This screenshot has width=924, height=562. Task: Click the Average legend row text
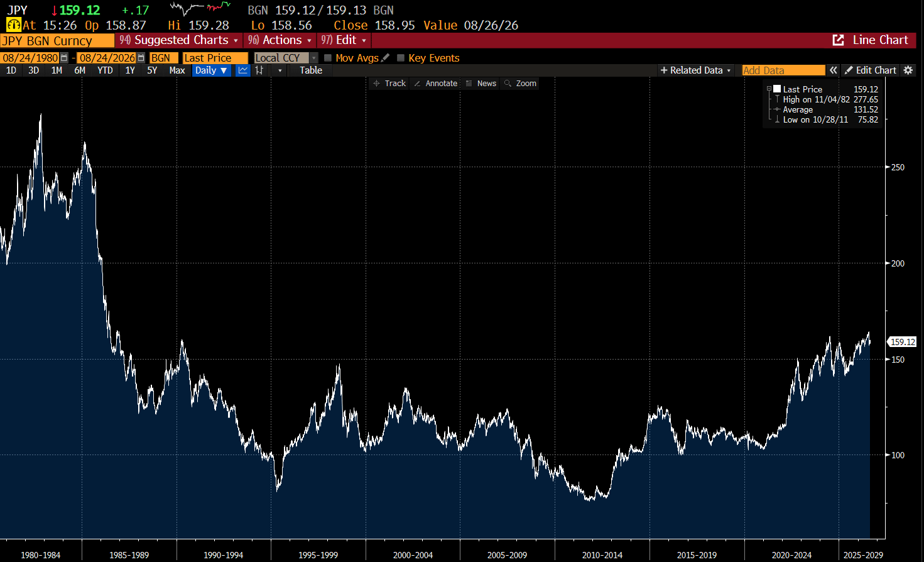(x=798, y=109)
